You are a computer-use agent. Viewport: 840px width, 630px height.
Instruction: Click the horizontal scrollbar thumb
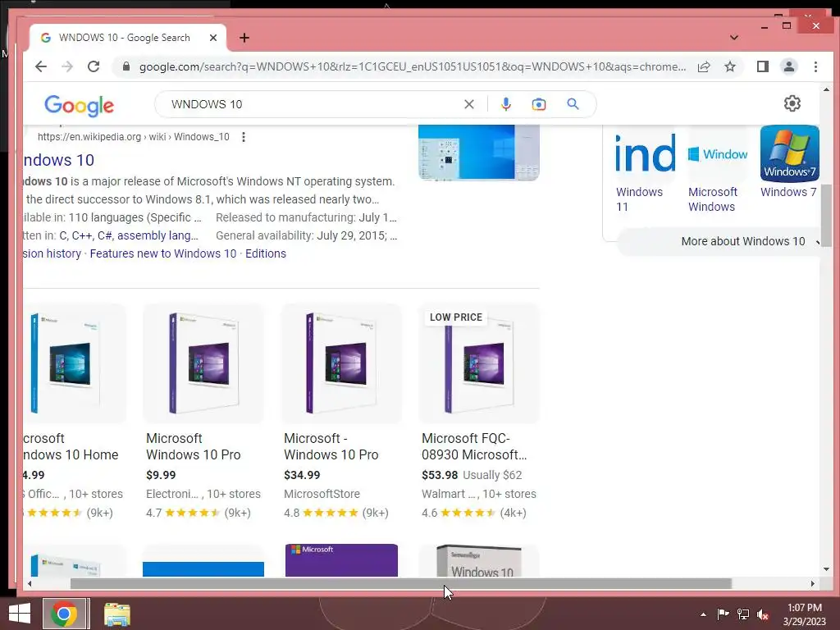pyautogui.click(x=400, y=583)
